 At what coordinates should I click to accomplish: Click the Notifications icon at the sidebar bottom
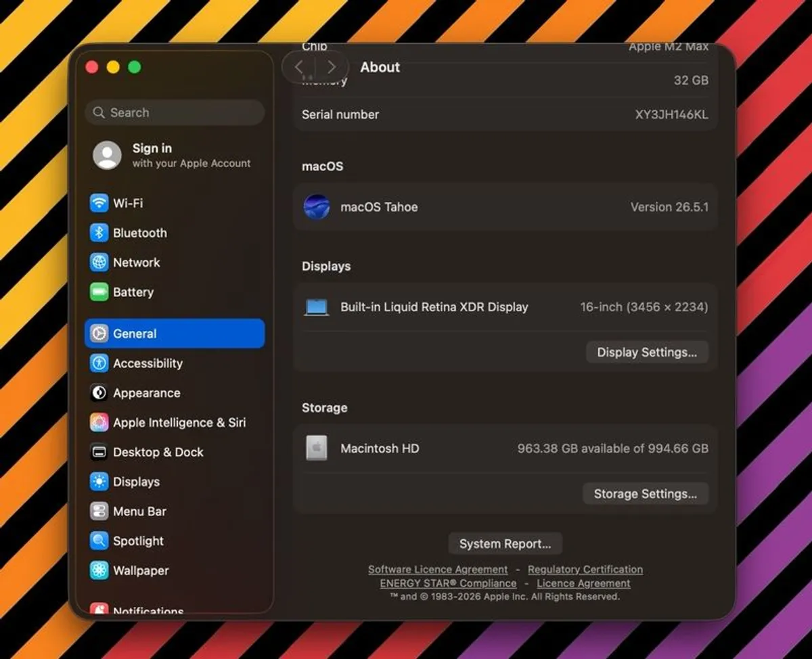[99, 610]
